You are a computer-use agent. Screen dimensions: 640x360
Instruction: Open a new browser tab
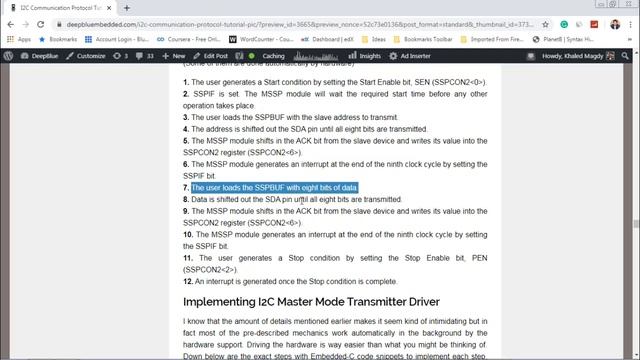pos(127,8)
